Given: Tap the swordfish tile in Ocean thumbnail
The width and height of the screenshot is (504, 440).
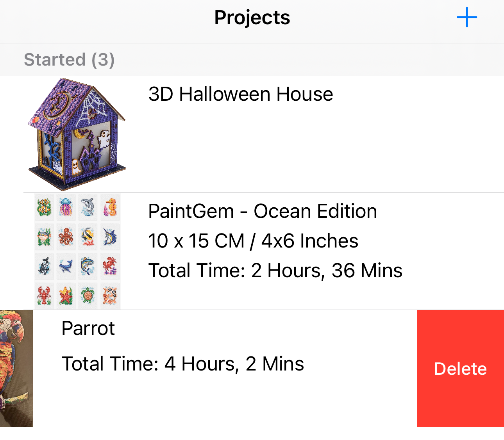Looking at the screenshot, I should tap(110, 237).
